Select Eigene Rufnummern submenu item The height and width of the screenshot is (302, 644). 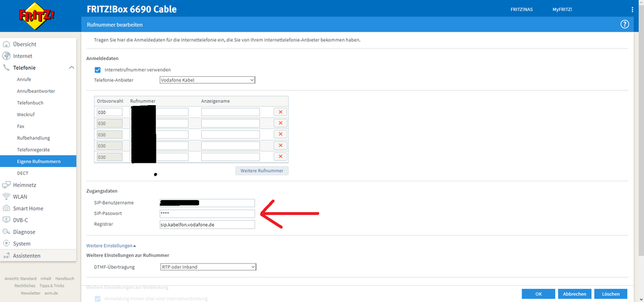point(39,161)
